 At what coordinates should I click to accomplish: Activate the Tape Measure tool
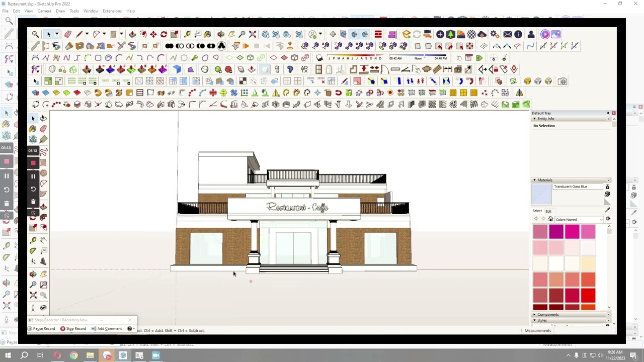tap(187, 34)
